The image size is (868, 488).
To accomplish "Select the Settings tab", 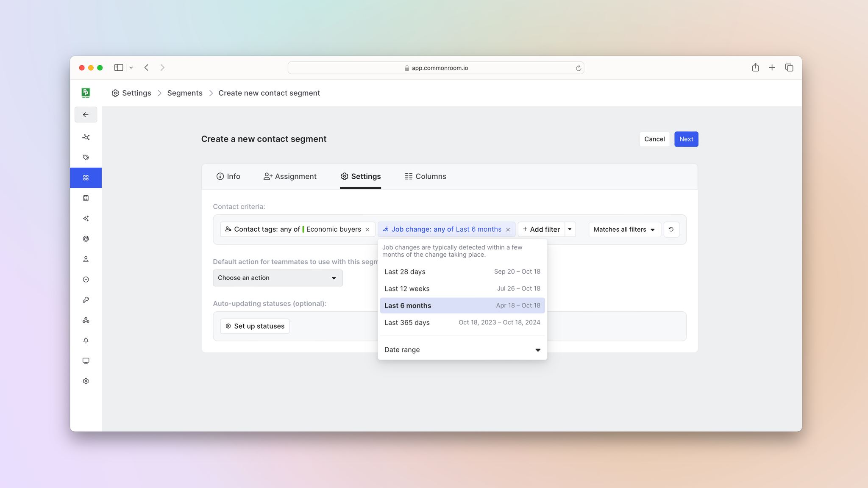I will [360, 176].
